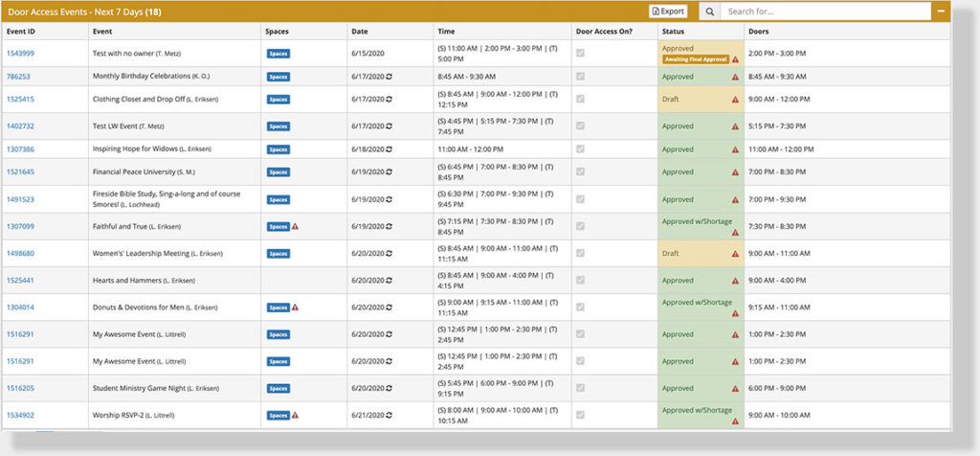Click warning triangle in Test with no owner status
The width and height of the screenshot is (980, 456).
click(x=736, y=59)
